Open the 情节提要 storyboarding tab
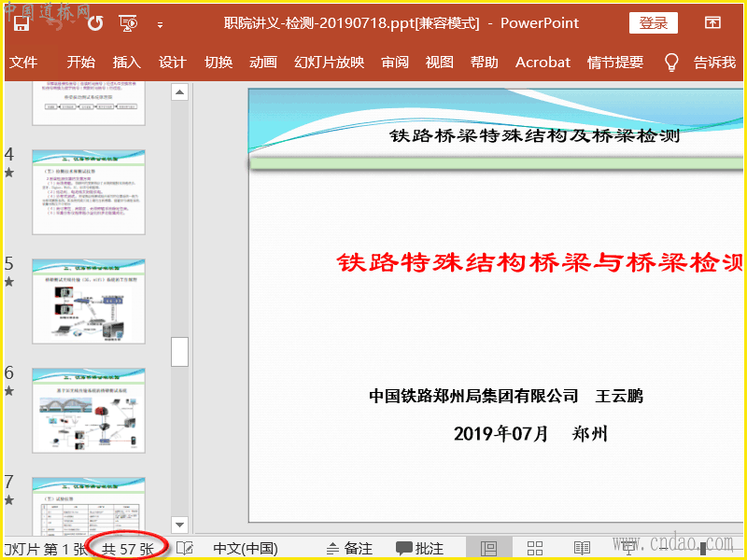The height and width of the screenshot is (560, 747). 615,62
